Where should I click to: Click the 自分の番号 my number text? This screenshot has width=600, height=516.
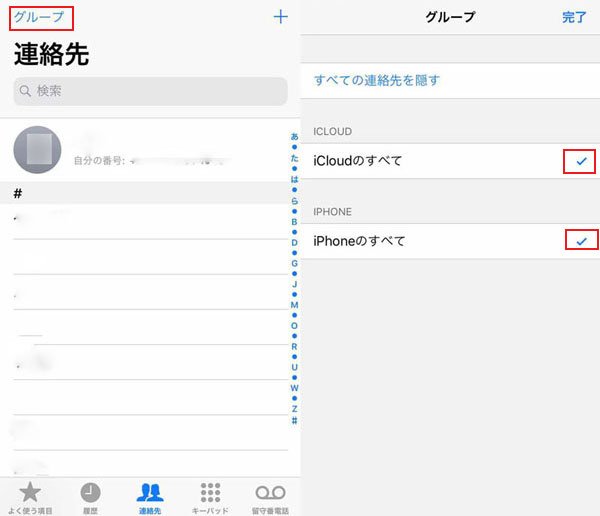coord(99,161)
